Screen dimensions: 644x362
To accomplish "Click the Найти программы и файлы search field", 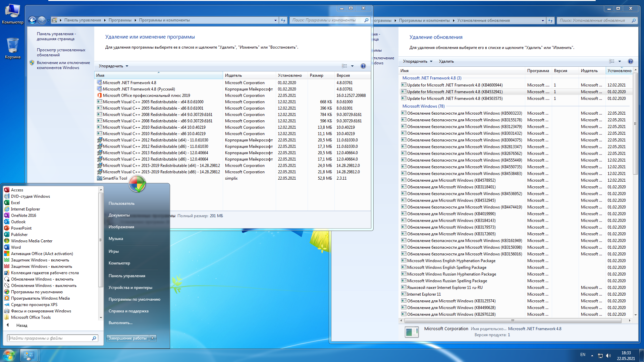I will tap(50, 338).
